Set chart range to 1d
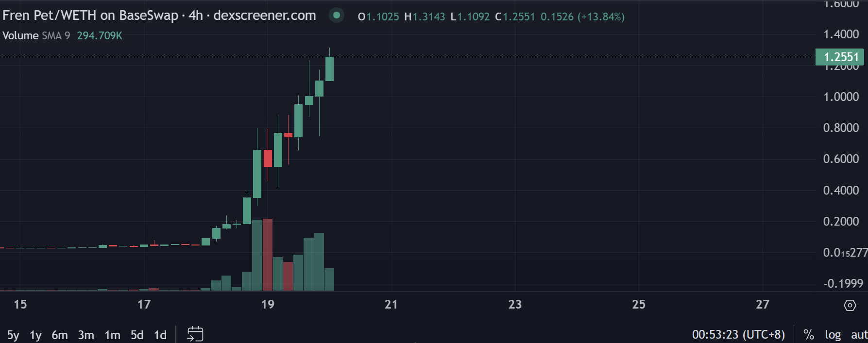Viewport: 868px width, 343px height. 160,335
